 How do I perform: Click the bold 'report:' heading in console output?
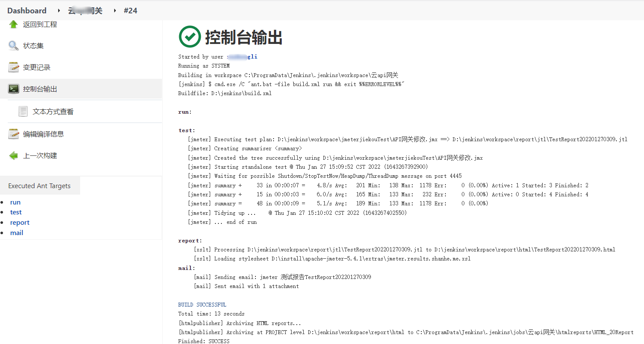tap(190, 241)
